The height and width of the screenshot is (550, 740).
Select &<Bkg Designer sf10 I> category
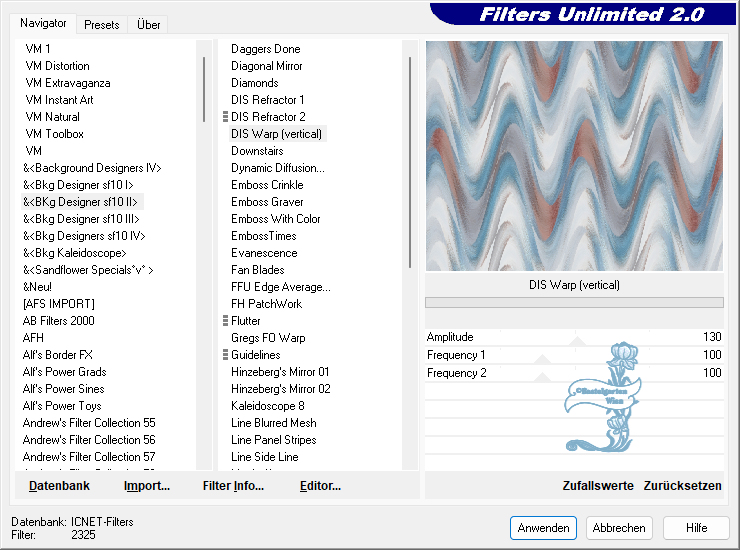(x=78, y=185)
